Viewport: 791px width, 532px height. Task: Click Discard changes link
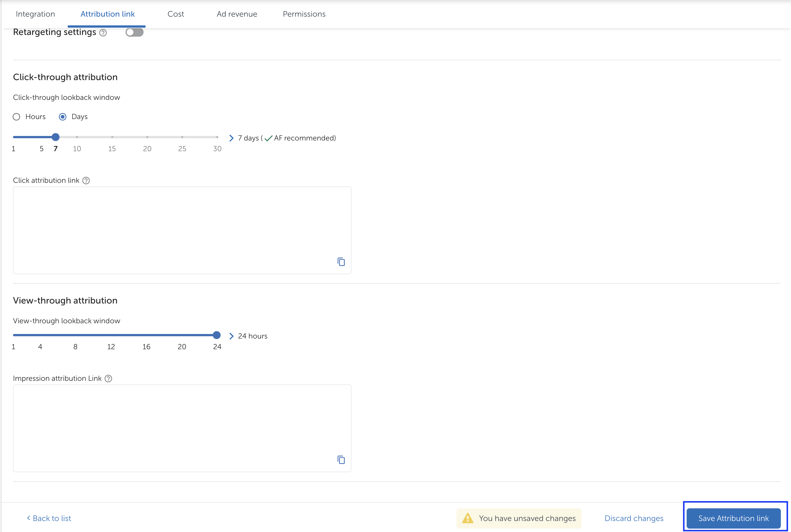pos(634,518)
